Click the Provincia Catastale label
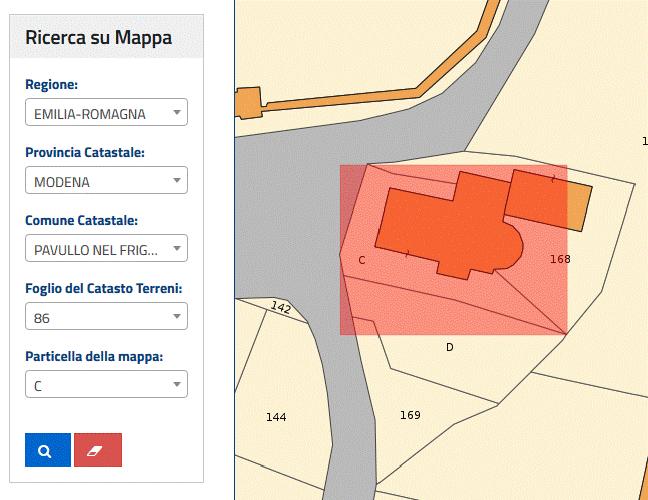 (x=85, y=153)
